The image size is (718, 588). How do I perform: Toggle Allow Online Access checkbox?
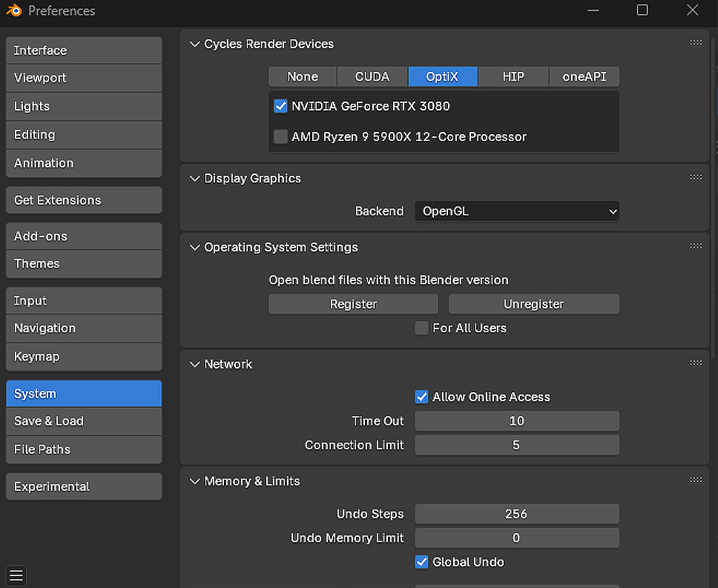[421, 397]
